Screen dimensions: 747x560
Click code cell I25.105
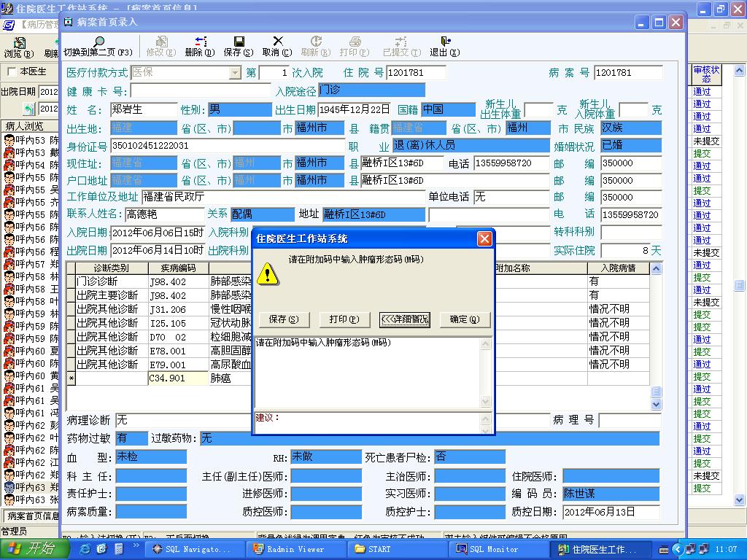coord(178,323)
